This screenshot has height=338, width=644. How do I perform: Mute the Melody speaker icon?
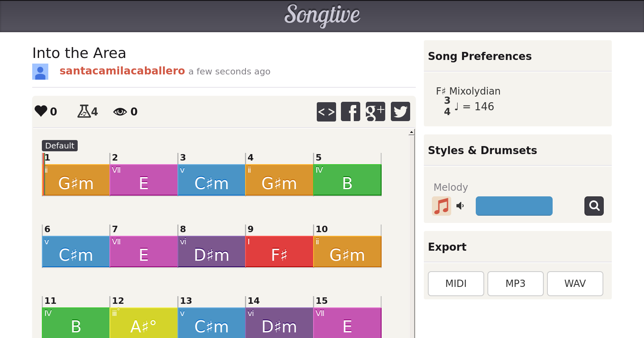pyautogui.click(x=460, y=206)
